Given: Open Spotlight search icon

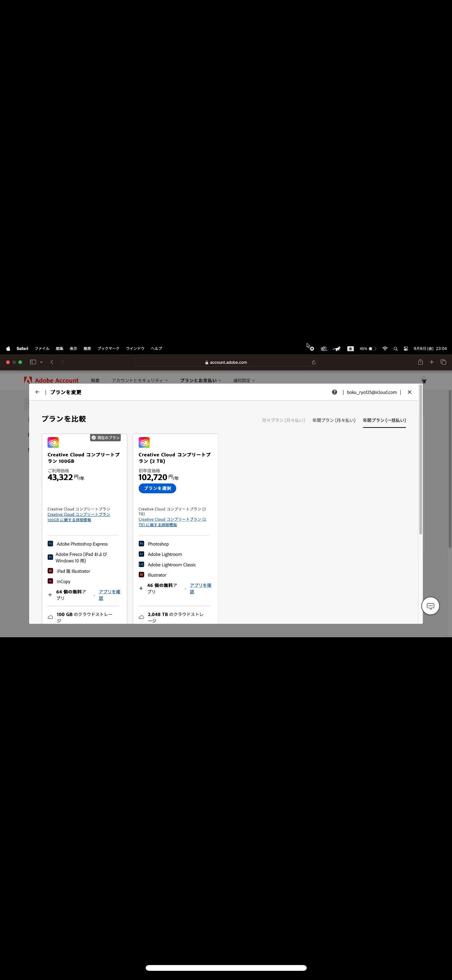Looking at the screenshot, I should (396, 349).
